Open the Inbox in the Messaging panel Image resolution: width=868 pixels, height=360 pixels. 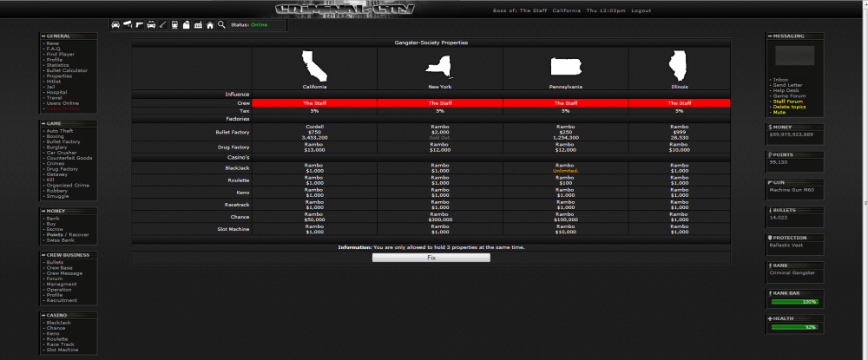[780, 79]
